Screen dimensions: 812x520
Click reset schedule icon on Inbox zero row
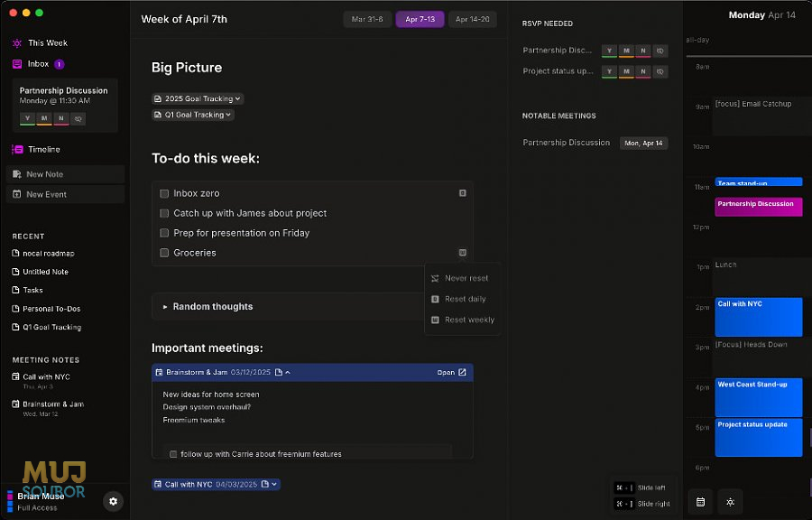(463, 193)
